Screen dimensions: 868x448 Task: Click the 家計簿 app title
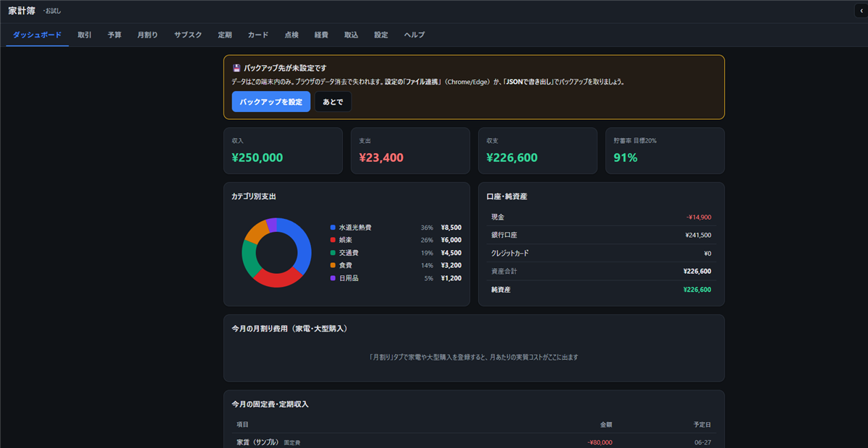(x=22, y=10)
